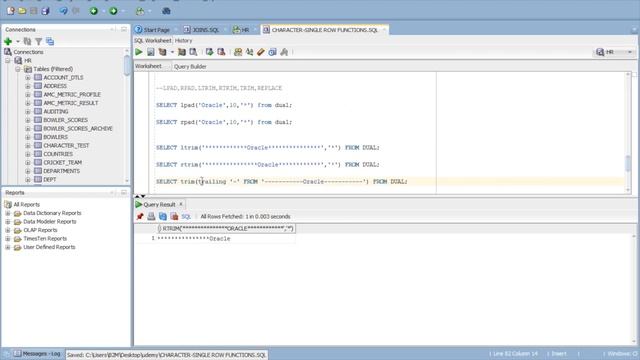Select the AUDITING table
The image size is (640, 360).
coord(56,111)
